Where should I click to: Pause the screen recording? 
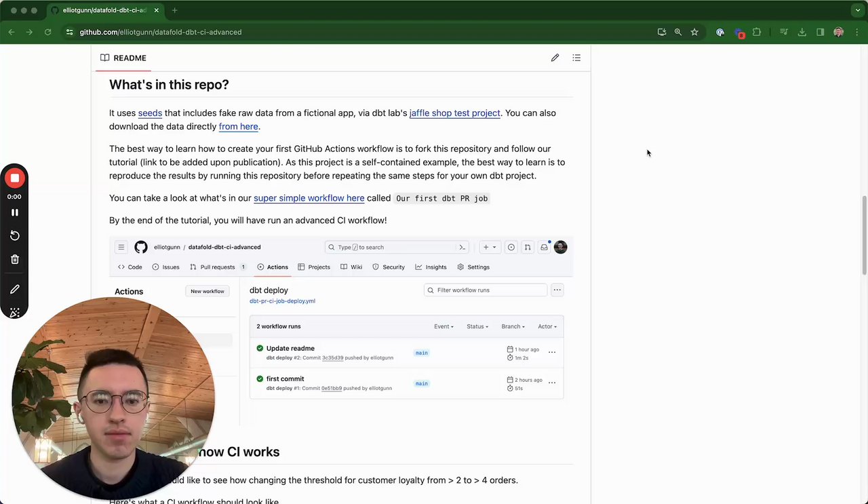point(14,212)
